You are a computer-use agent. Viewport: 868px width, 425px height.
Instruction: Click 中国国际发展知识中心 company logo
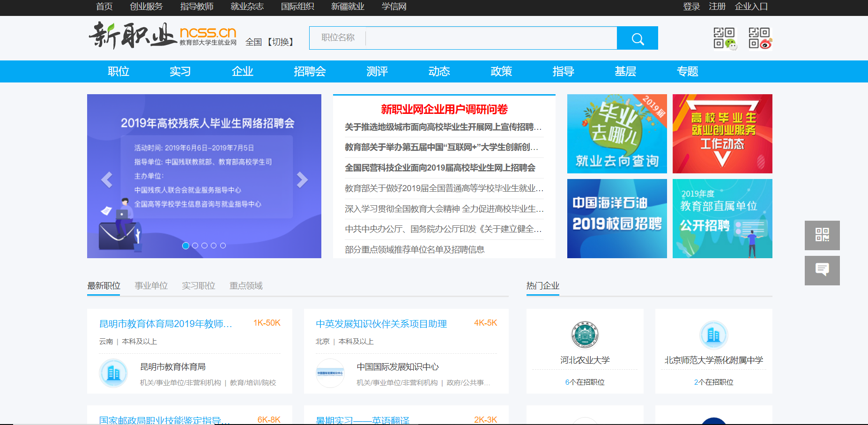pyautogui.click(x=330, y=373)
